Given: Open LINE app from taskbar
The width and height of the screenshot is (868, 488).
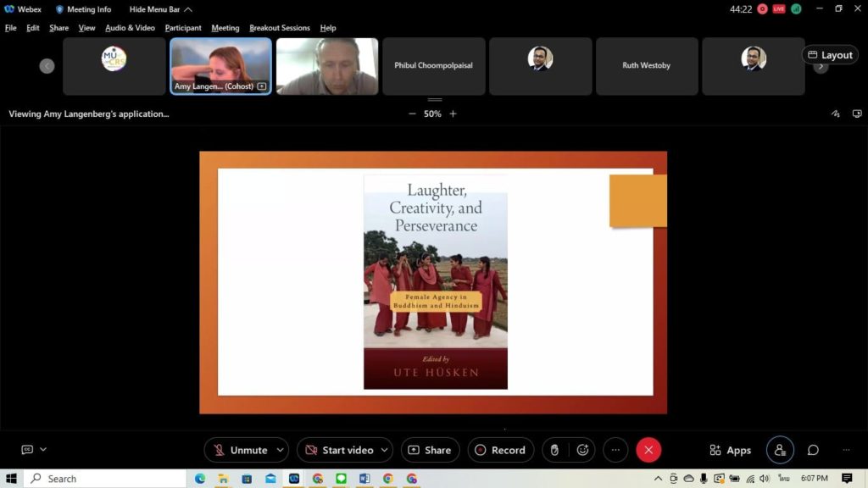Looking at the screenshot, I should point(341,478).
